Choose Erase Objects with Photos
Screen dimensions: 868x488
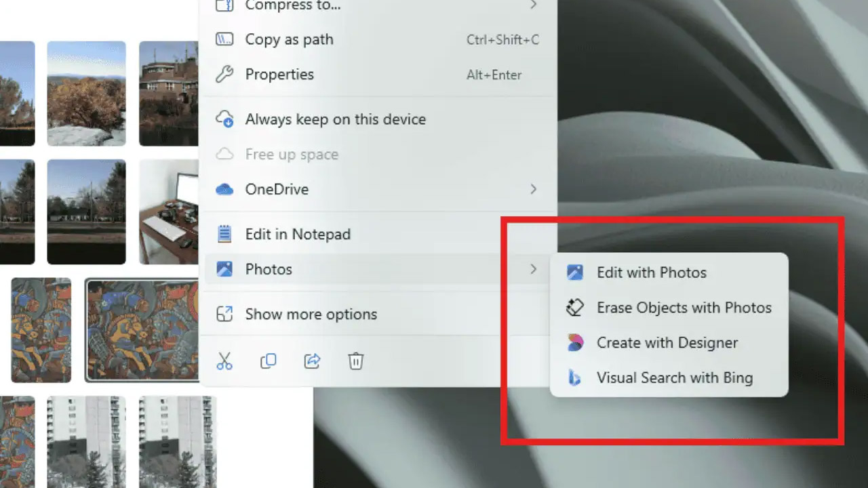pos(669,308)
